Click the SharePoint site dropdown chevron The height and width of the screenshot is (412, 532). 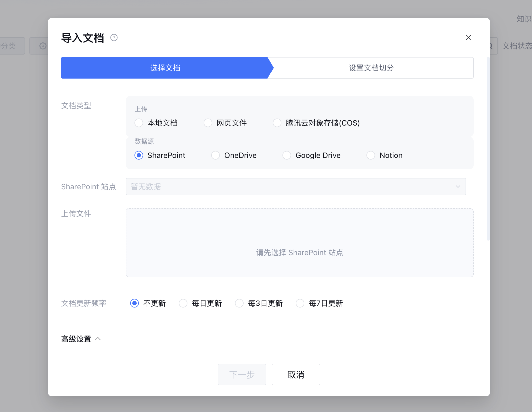pos(458,187)
